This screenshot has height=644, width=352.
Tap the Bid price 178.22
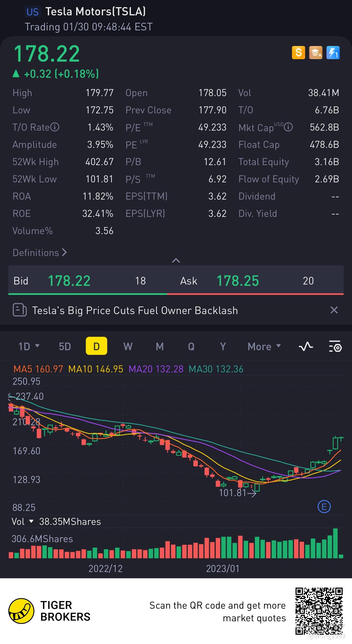click(x=69, y=281)
